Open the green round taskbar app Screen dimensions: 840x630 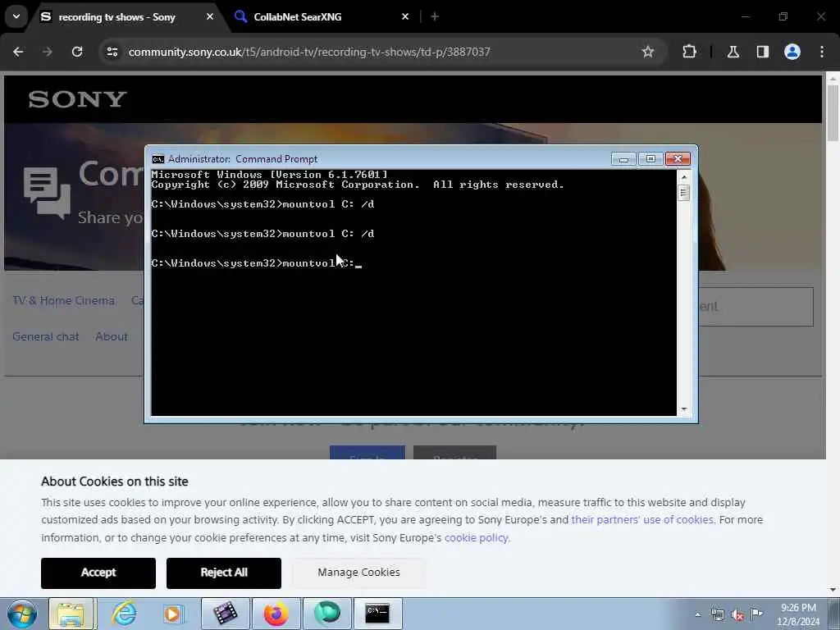click(x=326, y=614)
